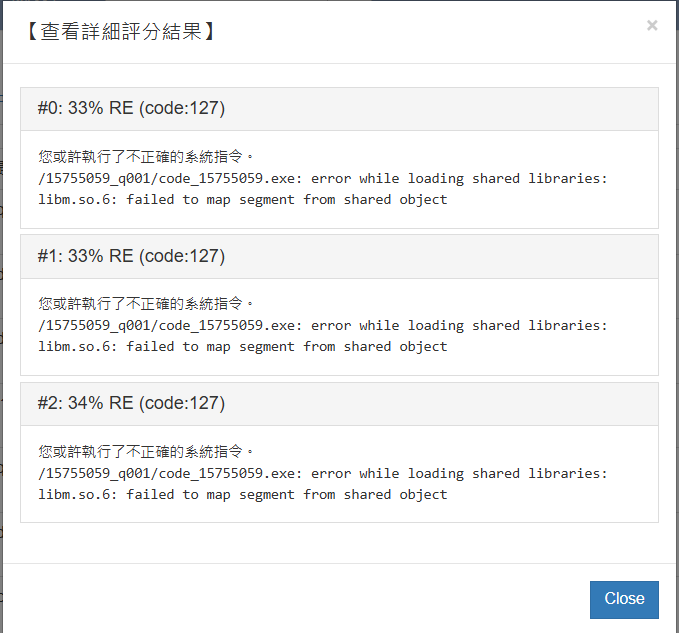This screenshot has height=633, width=679.
Task: Click the 查看詳細評分結果 dialog title
Action: tap(119, 31)
